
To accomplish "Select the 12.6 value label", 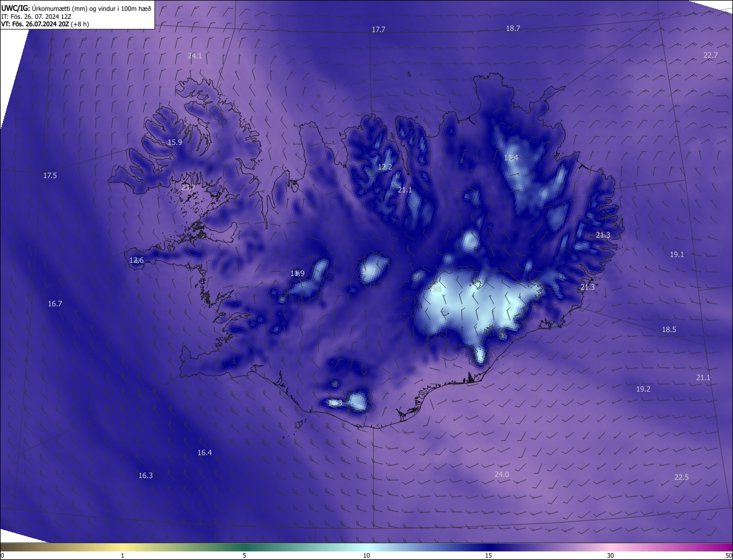I will click(x=136, y=260).
